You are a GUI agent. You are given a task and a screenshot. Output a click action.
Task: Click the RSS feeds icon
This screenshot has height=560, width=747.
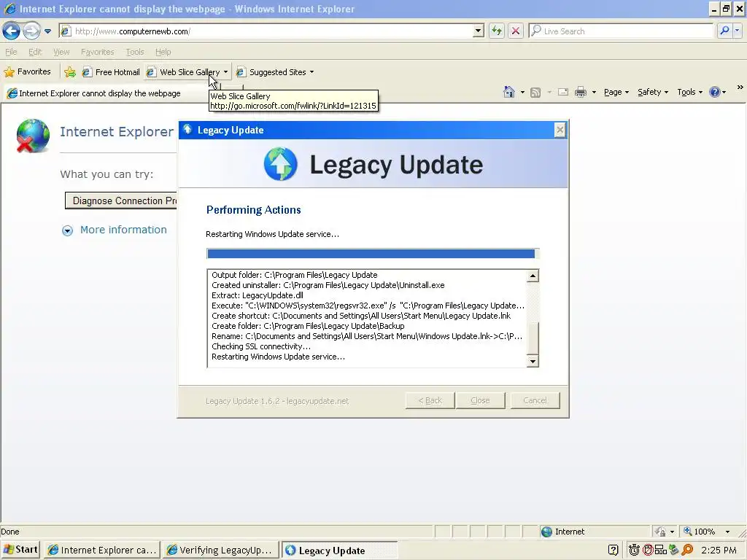535,93
